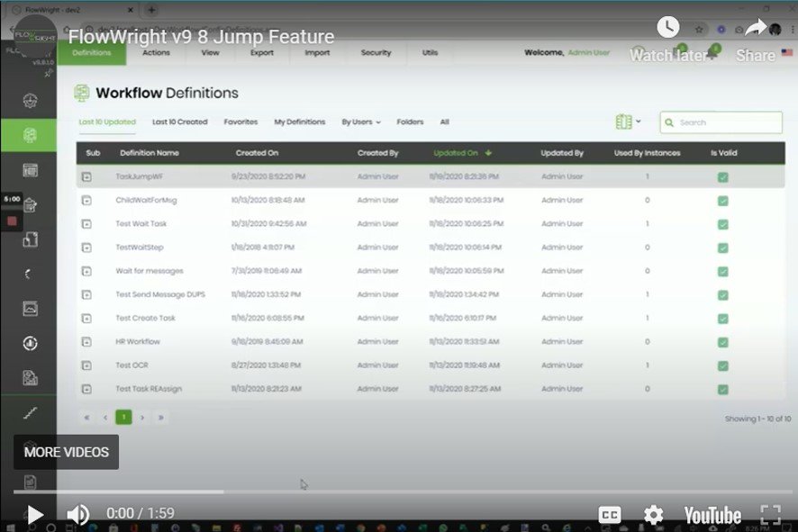
Task: Select the highlighted workflow sidebar icon
Action: pyautogui.click(x=30, y=135)
